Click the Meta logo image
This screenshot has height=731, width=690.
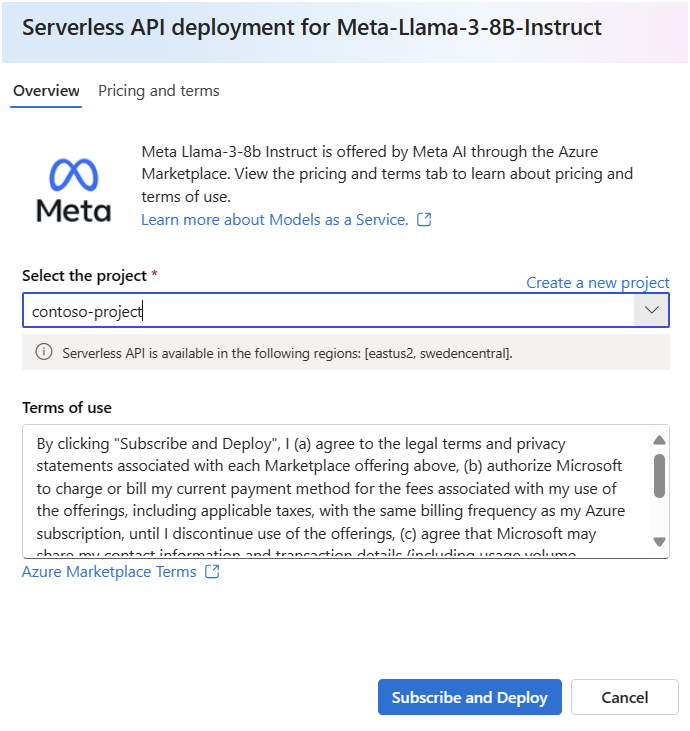coord(74,190)
